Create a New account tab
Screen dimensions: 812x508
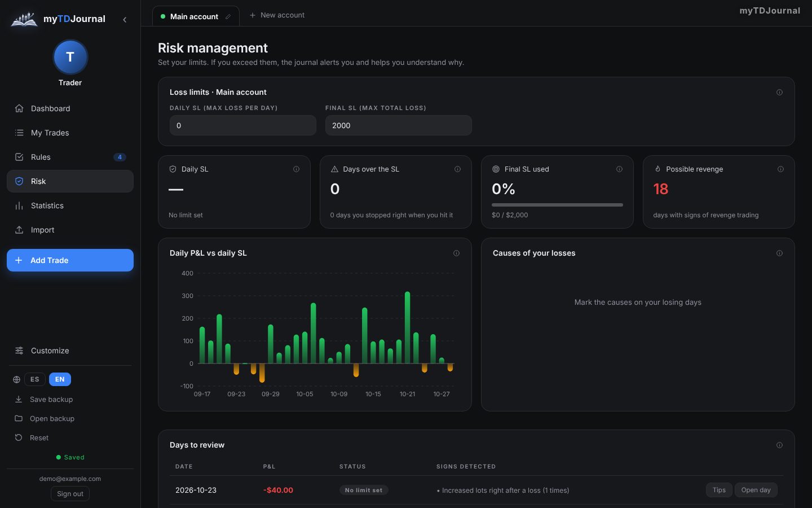(x=277, y=15)
